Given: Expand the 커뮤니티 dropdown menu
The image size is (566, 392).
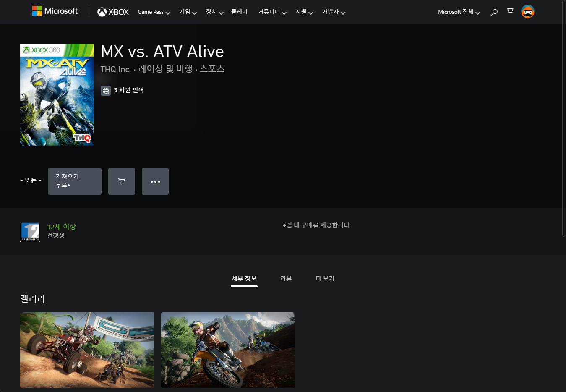Looking at the screenshot, I should pos(272,12).
